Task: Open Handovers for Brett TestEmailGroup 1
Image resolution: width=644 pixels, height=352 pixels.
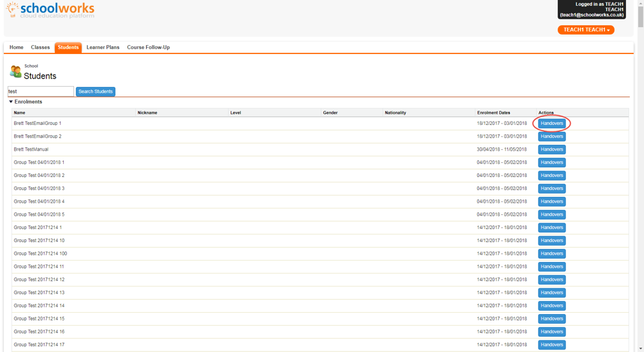Action: (x=552, y=123)
